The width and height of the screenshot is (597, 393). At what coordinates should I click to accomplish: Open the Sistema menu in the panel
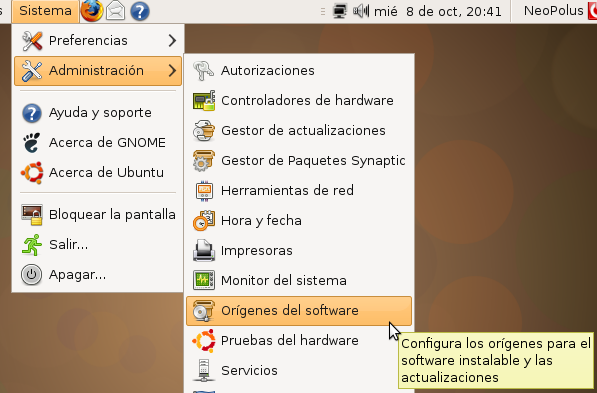point(45,11)
